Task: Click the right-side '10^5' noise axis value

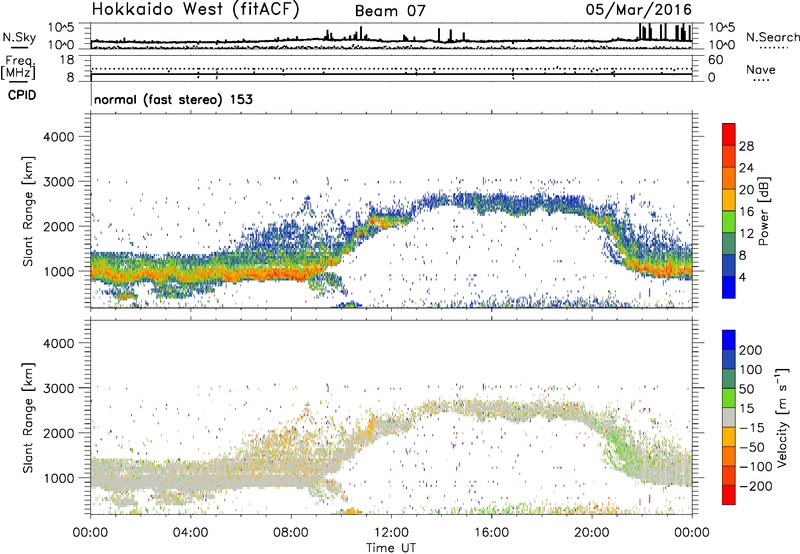Action: [721, 27]
